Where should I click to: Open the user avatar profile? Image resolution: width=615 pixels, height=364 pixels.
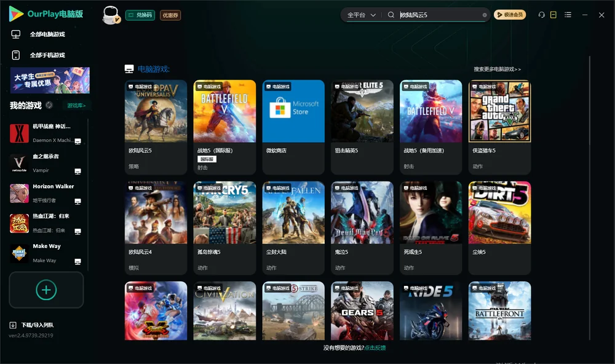pyautogui.click(x=111, y=15)
